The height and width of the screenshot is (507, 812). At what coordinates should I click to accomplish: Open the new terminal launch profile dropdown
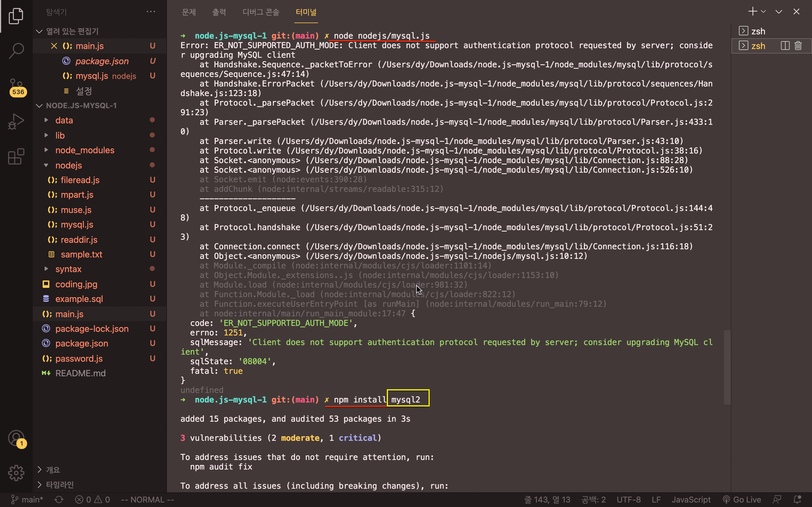click(x=763, y=12)
